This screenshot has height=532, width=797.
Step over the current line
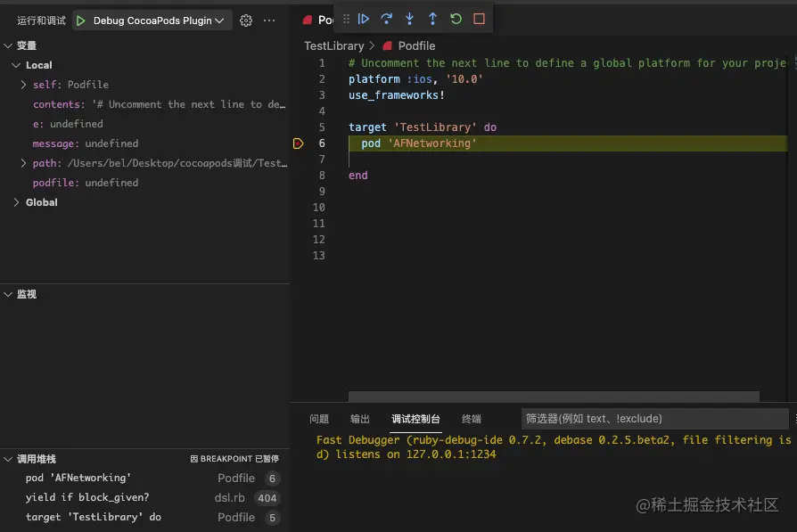(x=386, y=19)
